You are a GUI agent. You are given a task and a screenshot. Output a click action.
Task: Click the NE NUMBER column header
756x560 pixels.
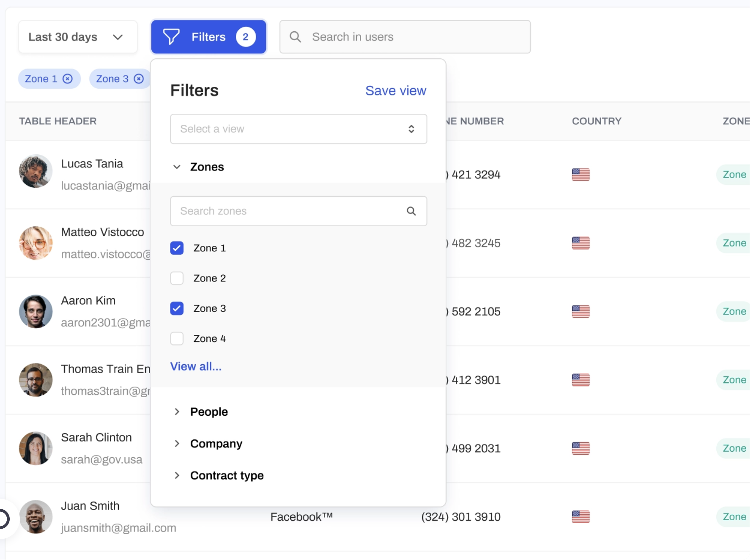coord(475,121)
